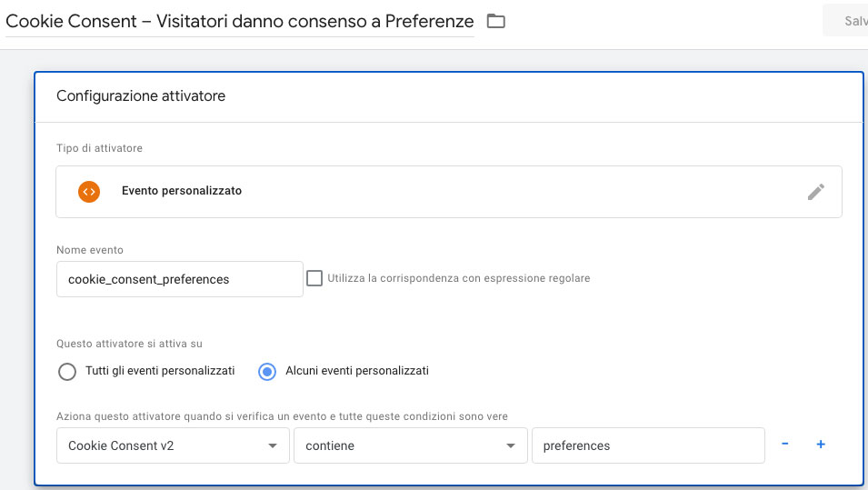The height and width of the screenshot is (490, 868).
Task: Click the Evento personalizzato trigger type box
Action: point(449,192)
